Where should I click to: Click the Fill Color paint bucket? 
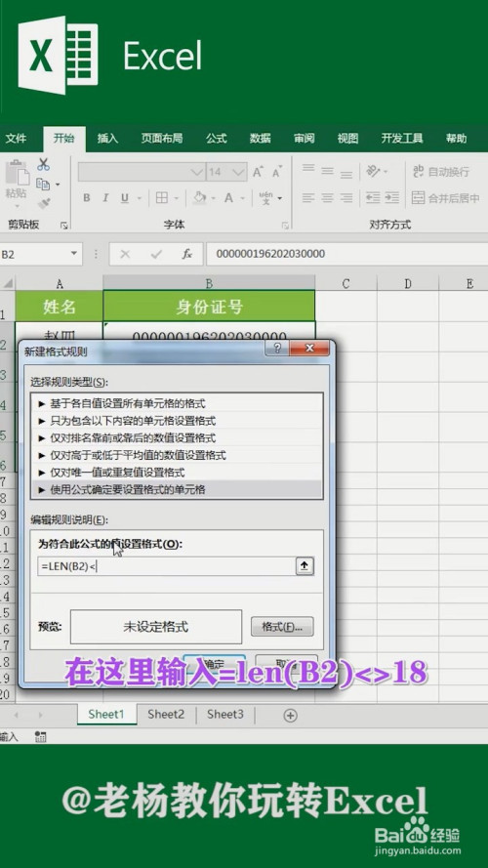pyautogui.click(x=200, y=197)
